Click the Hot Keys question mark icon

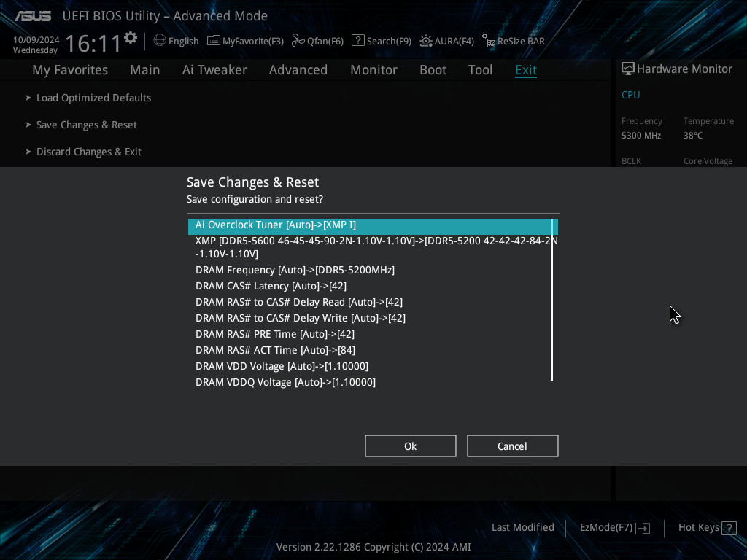tap(729, 528)
